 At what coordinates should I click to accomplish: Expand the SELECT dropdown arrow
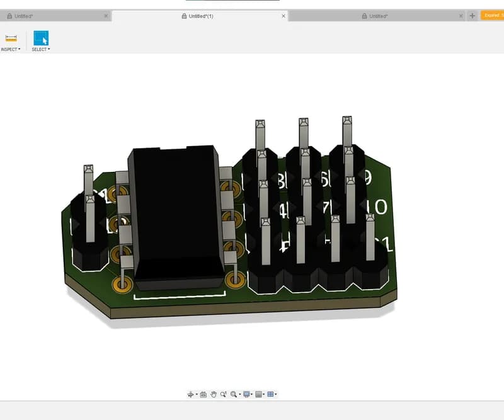(48, 48)
